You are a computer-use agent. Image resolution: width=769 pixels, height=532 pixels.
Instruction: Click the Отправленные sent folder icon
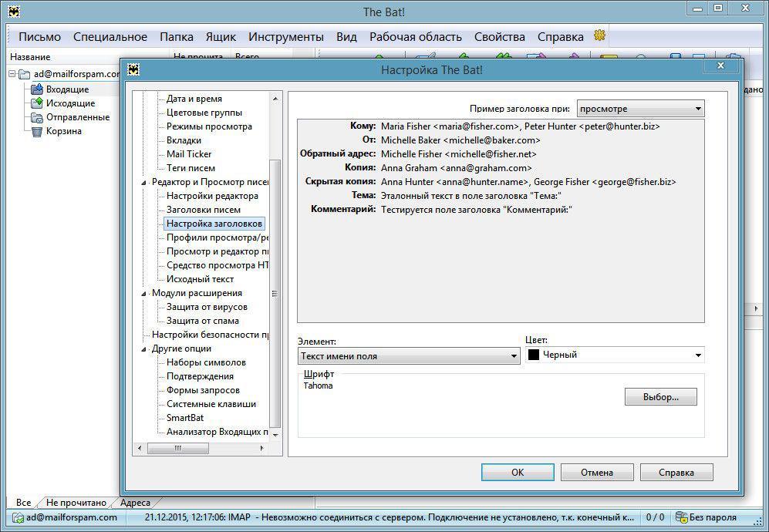tap(37, 117)
